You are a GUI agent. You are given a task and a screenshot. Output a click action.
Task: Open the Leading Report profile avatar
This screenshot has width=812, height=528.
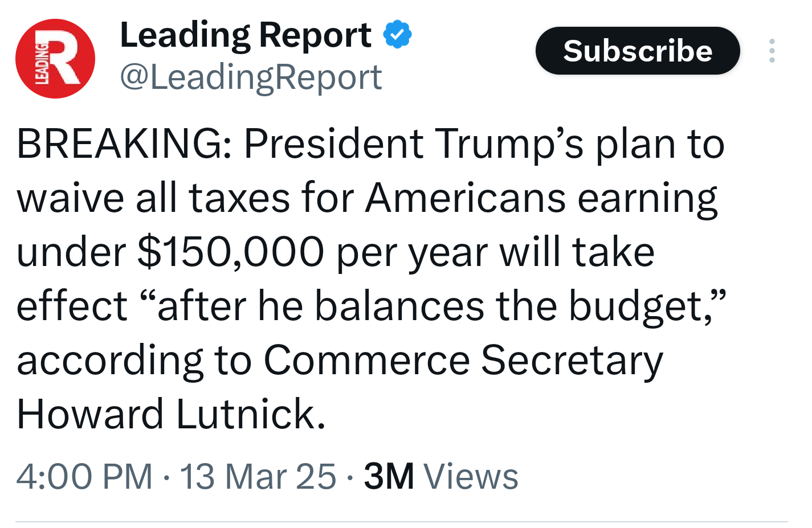coord(55,59)
